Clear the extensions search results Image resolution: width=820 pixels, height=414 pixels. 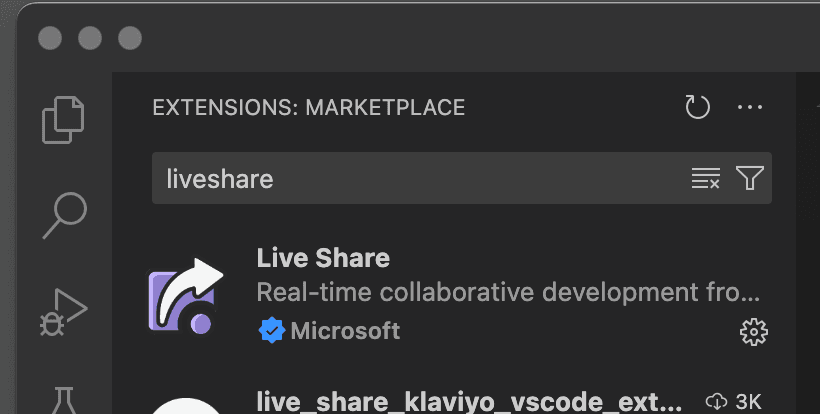pos(706,179)
